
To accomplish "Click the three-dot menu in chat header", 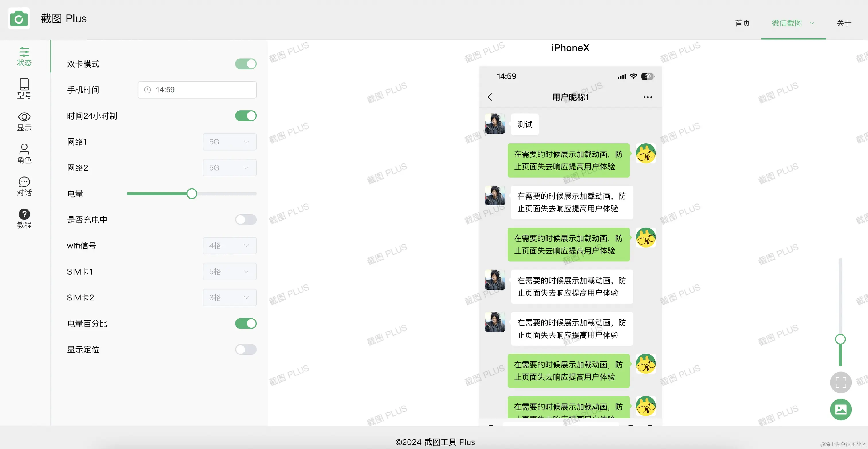I will point(648,97).
